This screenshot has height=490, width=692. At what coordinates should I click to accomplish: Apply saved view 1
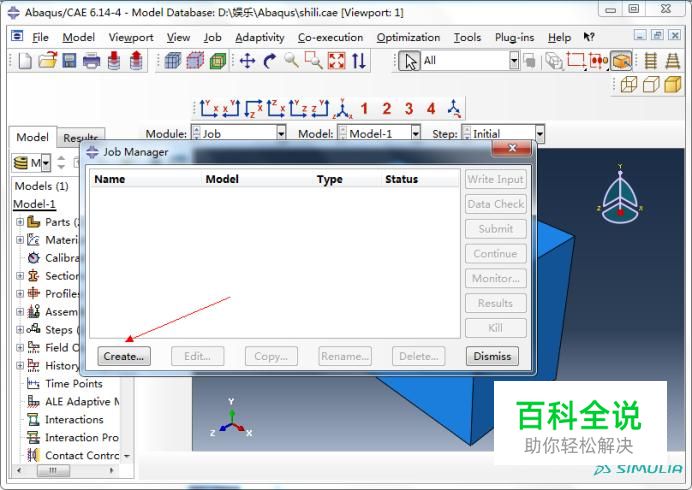click(x=364, y=109)
